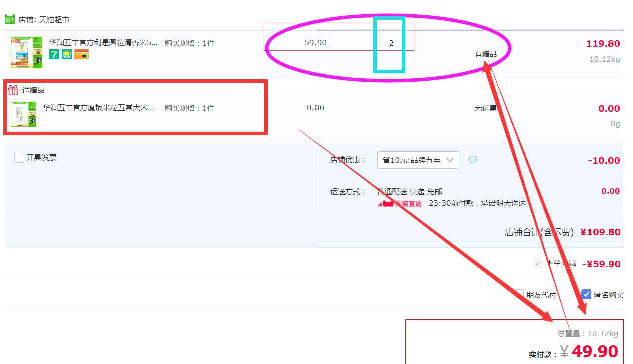The width and height of the screenshot is (633, 364).
Task: Click the 总重量 10.12kg text
Action: [x=588, y=334]
